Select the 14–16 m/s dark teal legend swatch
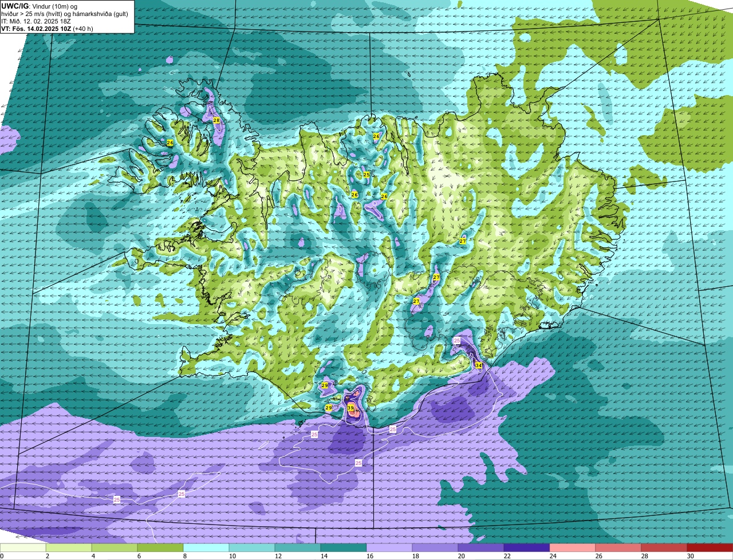This screenshot has height=560, width=733. coord(344,548)
